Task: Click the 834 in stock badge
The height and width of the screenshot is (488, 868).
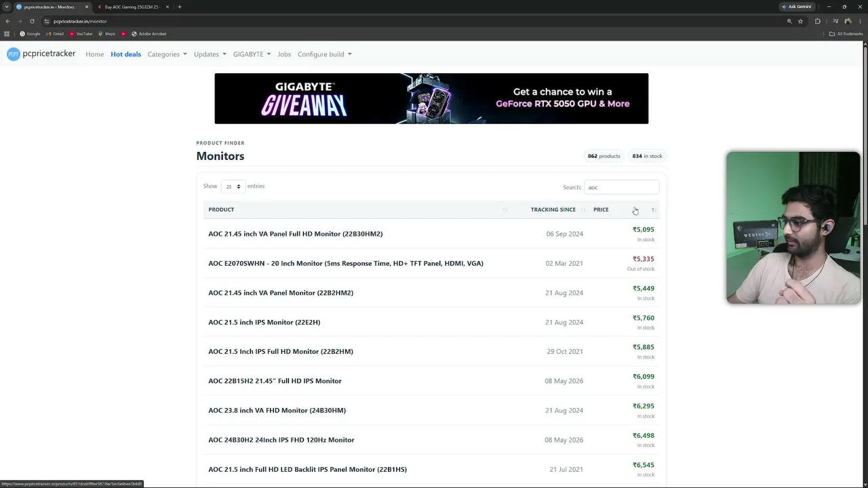Action: click(647, 156)
